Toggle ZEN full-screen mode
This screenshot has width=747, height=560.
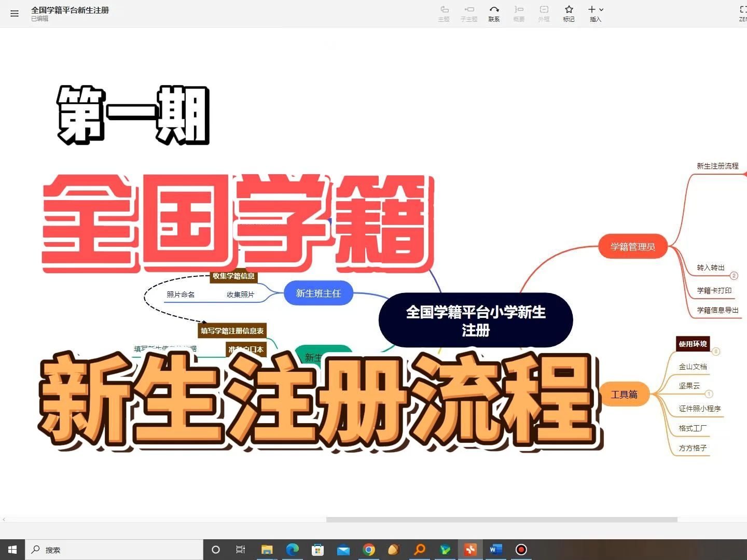point(743,9)
